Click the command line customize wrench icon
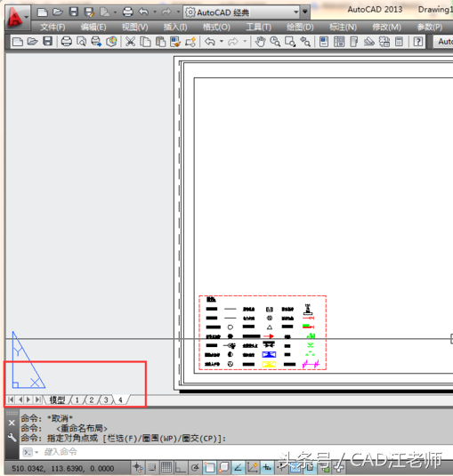Image resolution: width=453 pixels, height=476 pixels. [12, 438]
